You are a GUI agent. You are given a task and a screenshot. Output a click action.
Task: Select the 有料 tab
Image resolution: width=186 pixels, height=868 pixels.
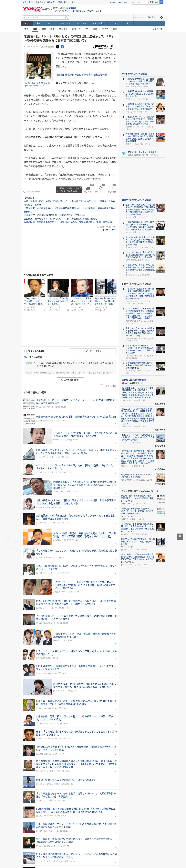[x=128, y=24]
